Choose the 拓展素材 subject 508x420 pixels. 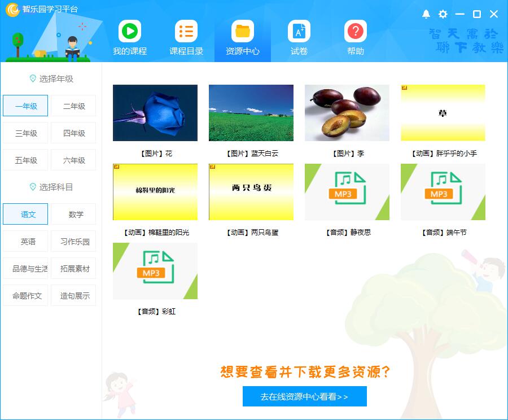73,268
